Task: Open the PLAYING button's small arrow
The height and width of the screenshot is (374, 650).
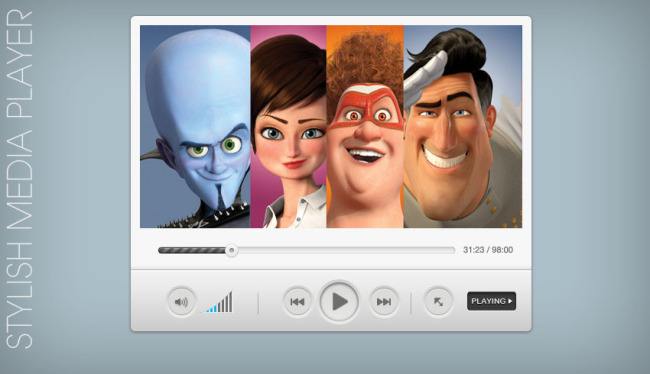Action: pos(510,301)
